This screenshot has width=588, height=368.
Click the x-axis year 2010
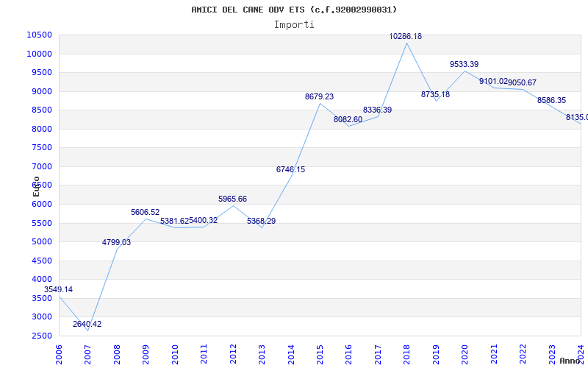175,355
